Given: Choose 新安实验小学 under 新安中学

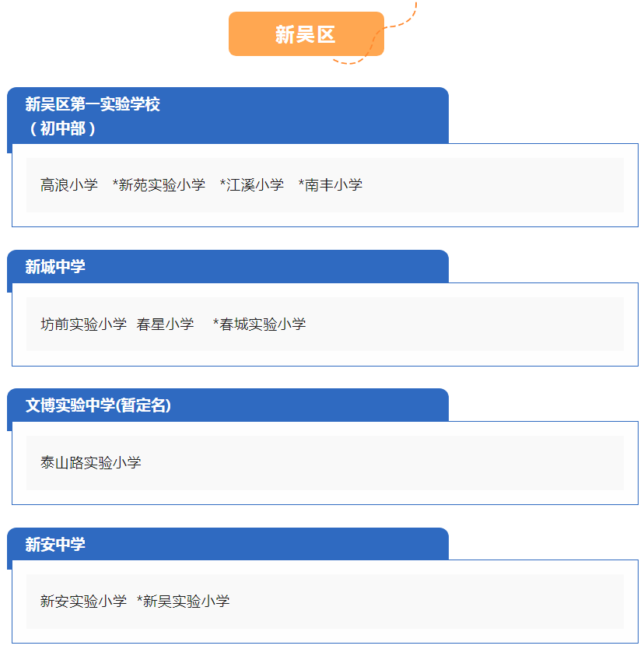Looking at the screenshot, I should [83, 602].
